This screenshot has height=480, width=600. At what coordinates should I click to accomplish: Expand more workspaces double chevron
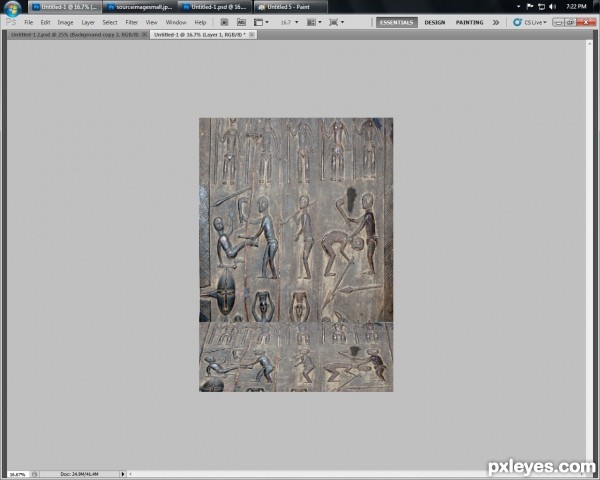[x=496, y=22]
